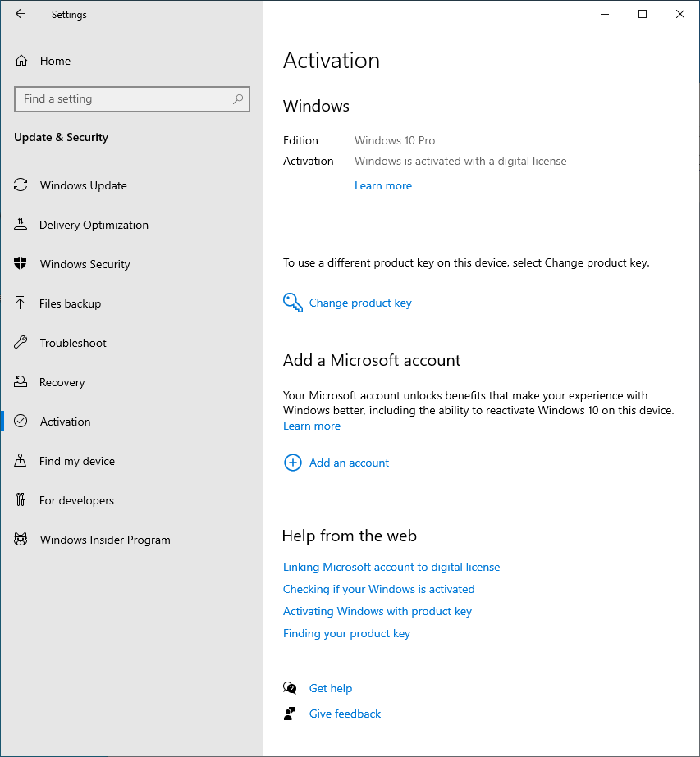Open Windows Update settings page
Viewport: 700px width, 757px height.
click(83, 185)
